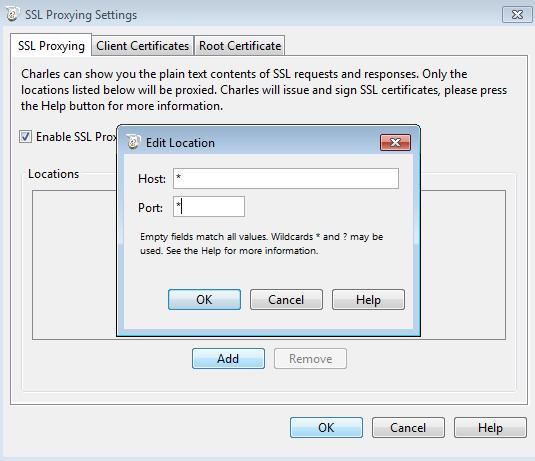Cancel the SSL Proxying Settings window
This screenshot has height=461, width=535.
click(408, 428)
